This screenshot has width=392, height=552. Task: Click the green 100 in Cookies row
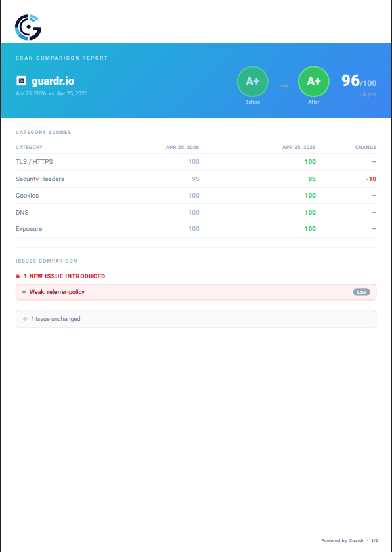coord(310,196)
